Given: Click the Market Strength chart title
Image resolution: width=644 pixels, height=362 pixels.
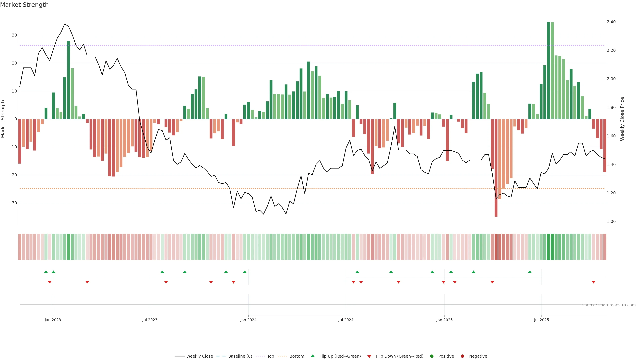Looking at the screenshot, I should [x=24, y=5].
